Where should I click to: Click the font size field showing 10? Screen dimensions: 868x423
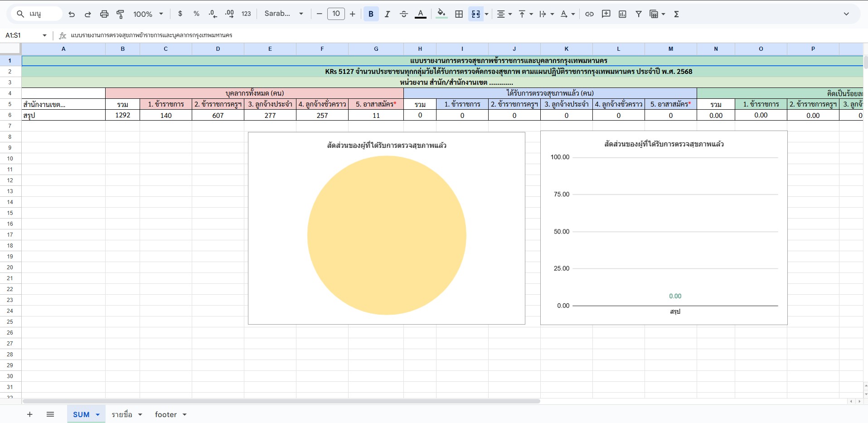click(x=336, y=14)
